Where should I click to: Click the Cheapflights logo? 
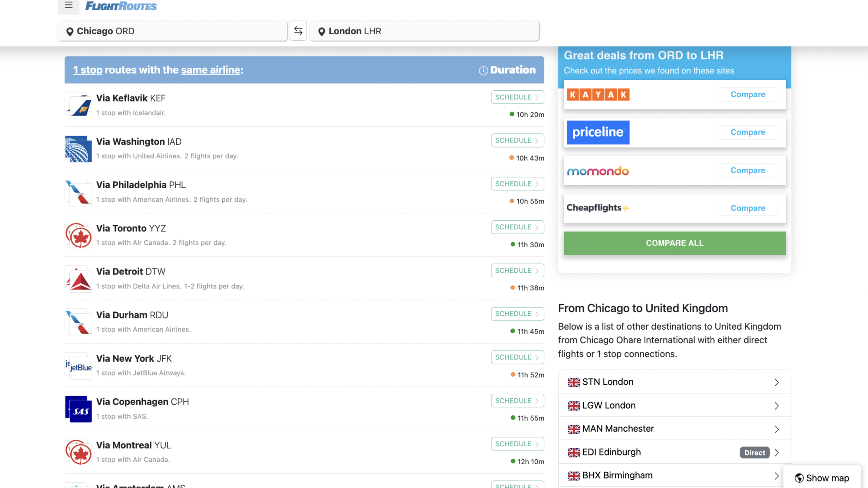click(598, 208)
